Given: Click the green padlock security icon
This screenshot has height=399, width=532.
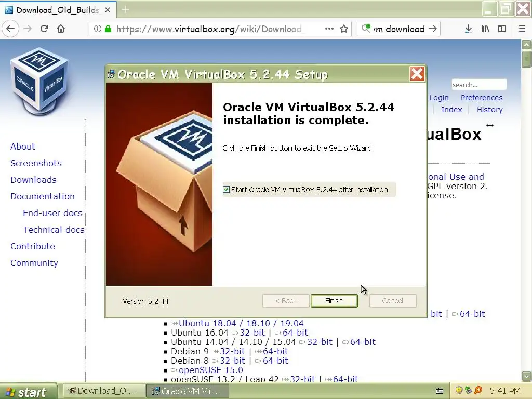Looking at the screenshot, I should pyautogui.click(x=108, y=29).
